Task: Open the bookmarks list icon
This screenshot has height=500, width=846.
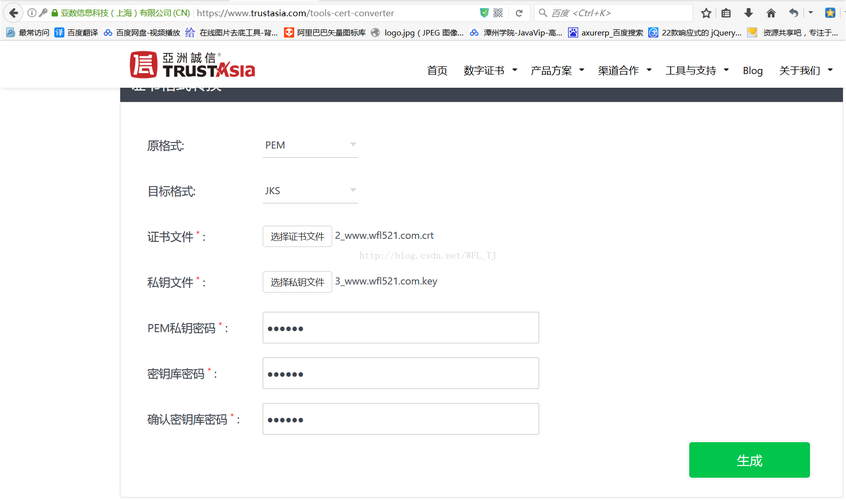Action: click(x=726, y=13)
